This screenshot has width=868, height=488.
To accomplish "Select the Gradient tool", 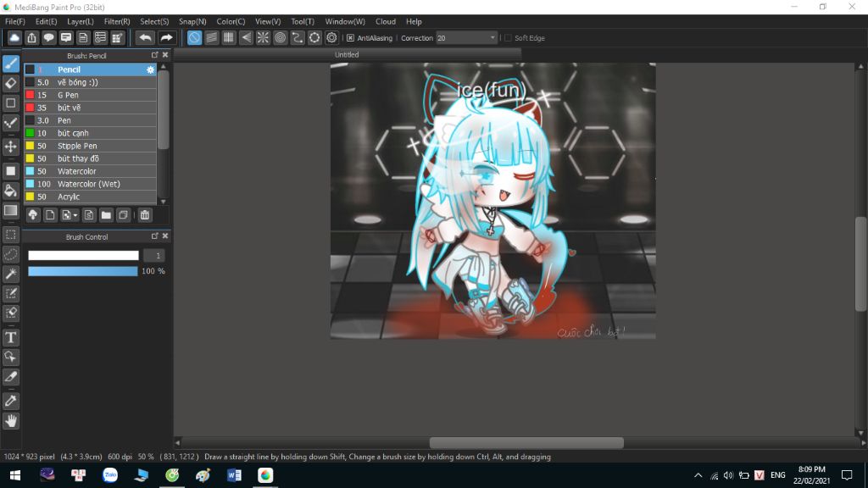I will [x=10, y=210].
